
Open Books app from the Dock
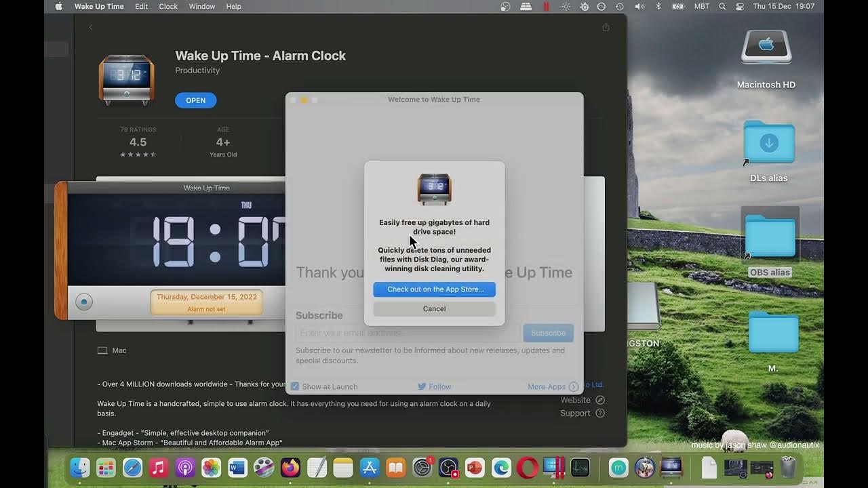click(395, 468)
